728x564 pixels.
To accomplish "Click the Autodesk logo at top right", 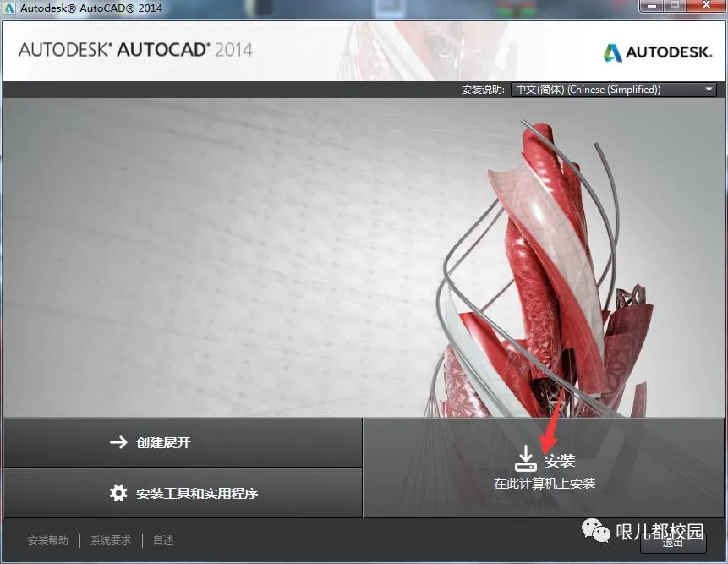I will point(658,52).
